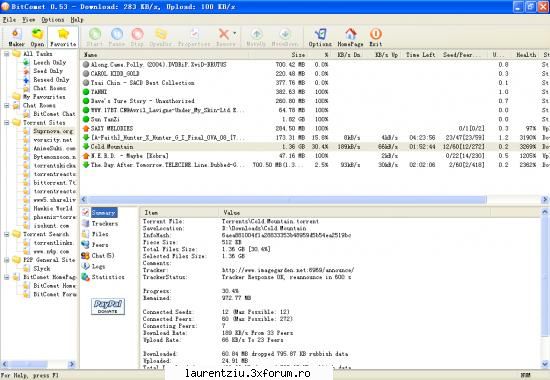Click the task list horizontal scrollbar
This screenshot has height=380, width=550.
point(287,200)
